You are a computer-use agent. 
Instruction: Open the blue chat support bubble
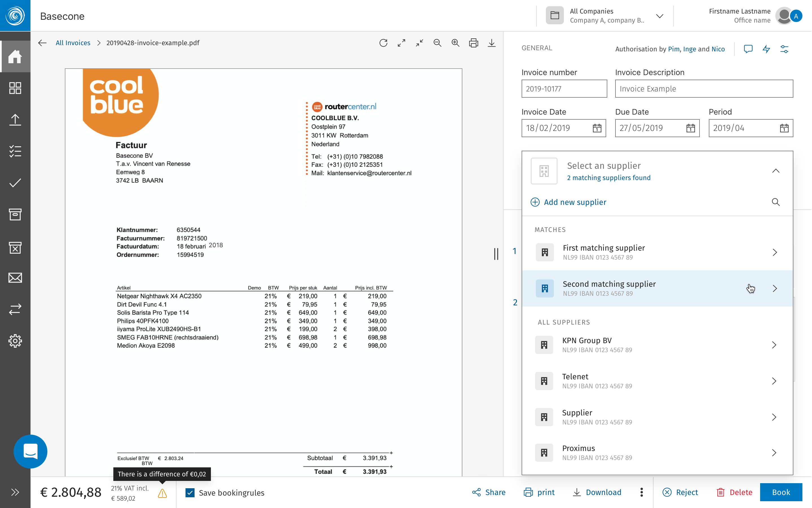30,452
